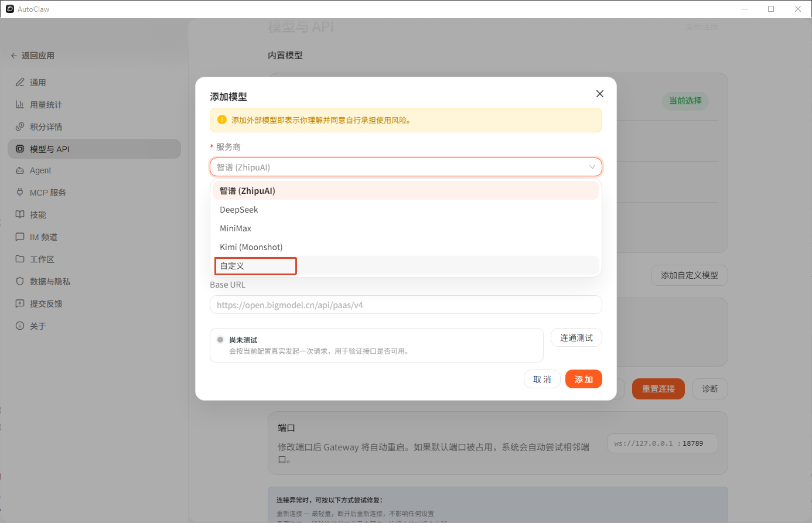The image size is (812, 523).
Task: Choose 自定义 from the provider list
Action: 405,265
